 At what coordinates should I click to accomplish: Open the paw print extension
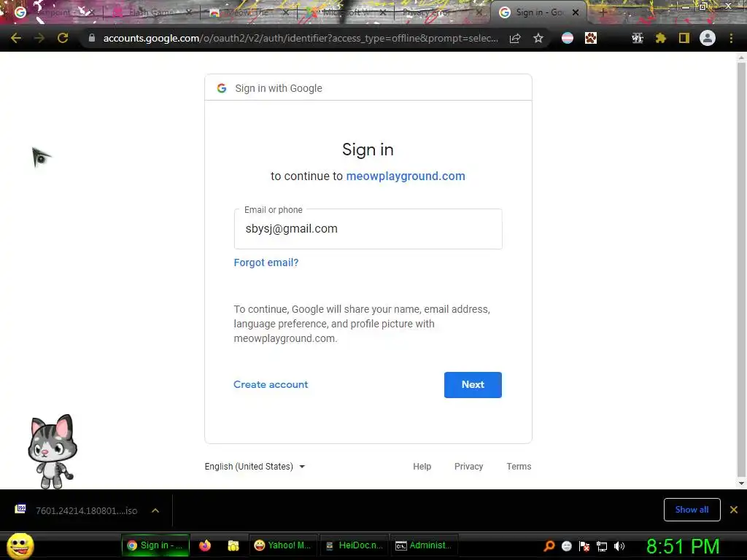click(591, 38)
